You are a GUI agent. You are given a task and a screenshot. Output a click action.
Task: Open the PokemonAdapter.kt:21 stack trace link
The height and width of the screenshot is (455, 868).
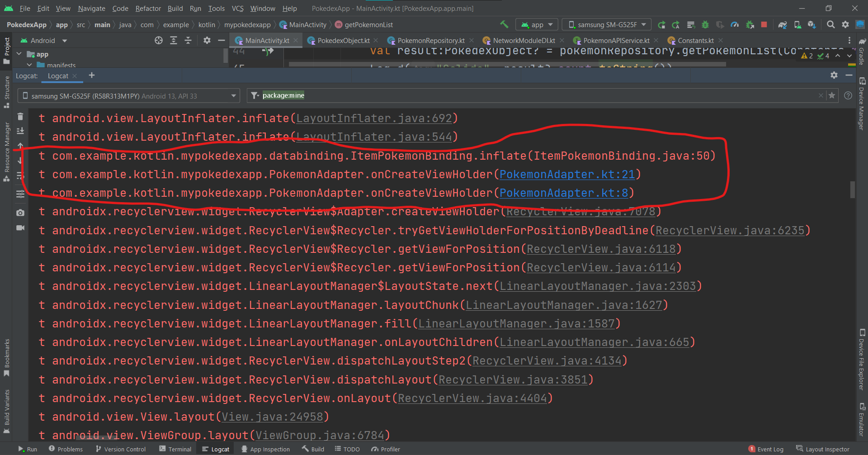[567, 175]
